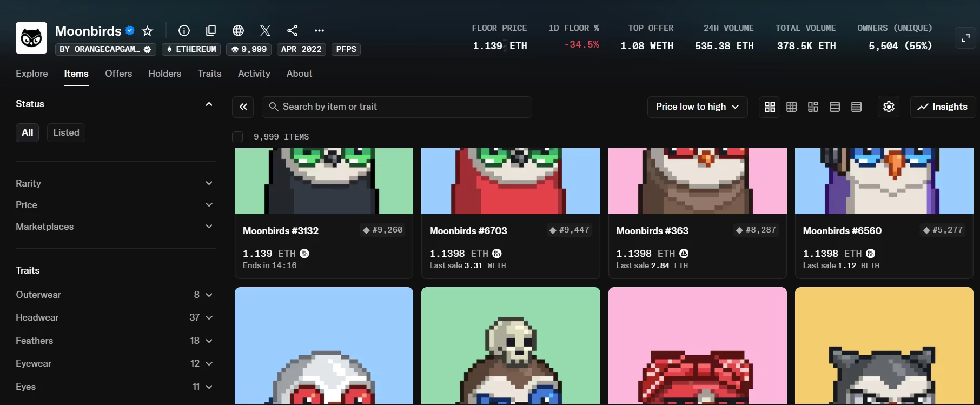Click marketplace icon beside Moonbirds #6560 price
Screen dimensions: 980x405
tap(871, 253)
